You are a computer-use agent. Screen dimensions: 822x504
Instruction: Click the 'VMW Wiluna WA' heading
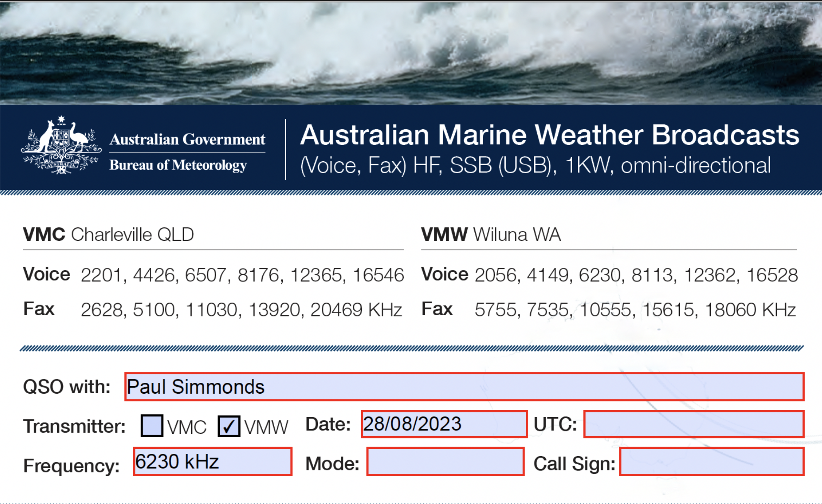coord(491,235)
